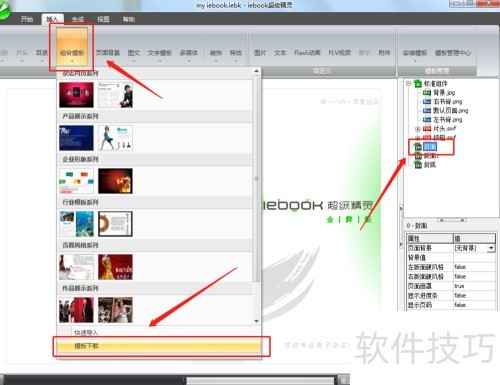Click the 产品展示系列 section header

(x=155, y=116)
